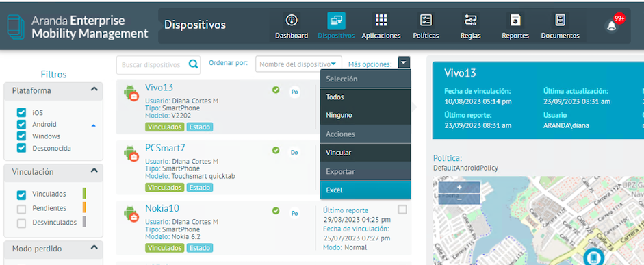Click the Po badge on Nokia10 row
Screen dimensions: 644x265
(x=294, y=213)
